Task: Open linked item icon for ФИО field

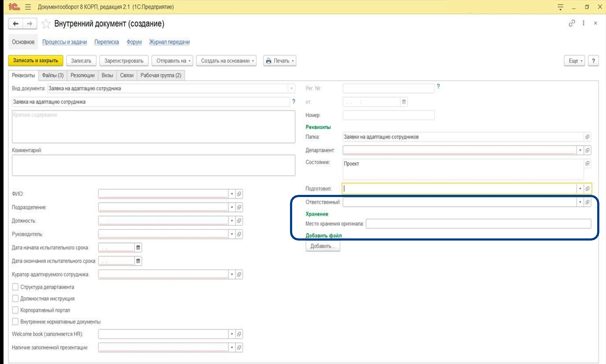Action: (239, 194)
